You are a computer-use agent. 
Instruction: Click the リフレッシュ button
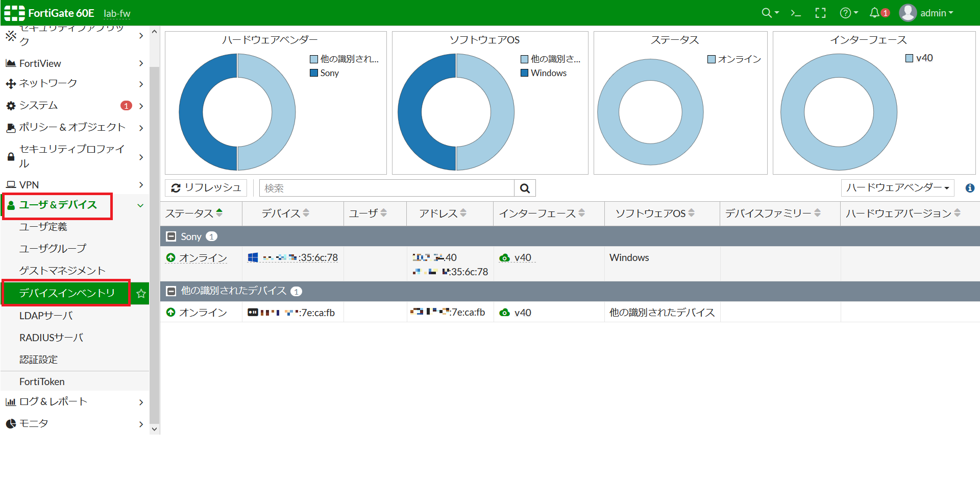coord(206,188)
